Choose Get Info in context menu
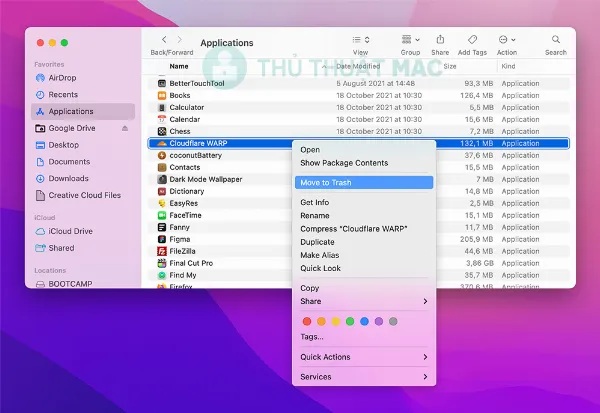This screenshot has height=413, width=600. (364, 202)
